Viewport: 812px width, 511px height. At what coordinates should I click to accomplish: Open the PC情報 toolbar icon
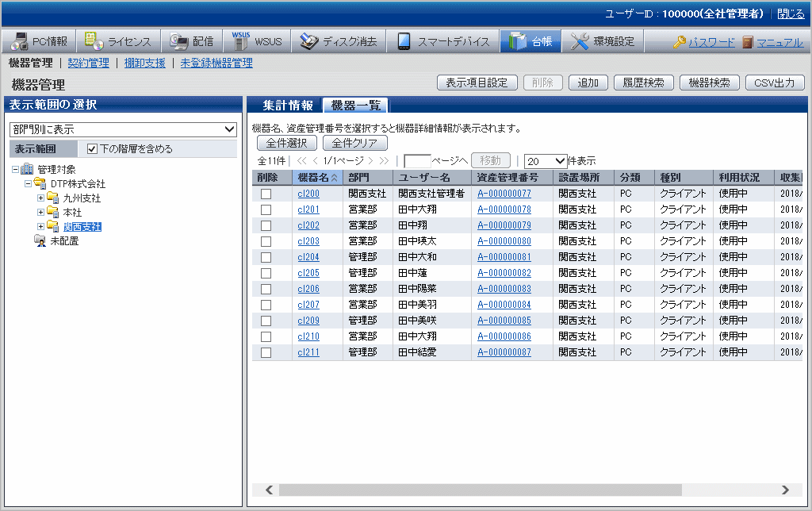pos(20,41)
